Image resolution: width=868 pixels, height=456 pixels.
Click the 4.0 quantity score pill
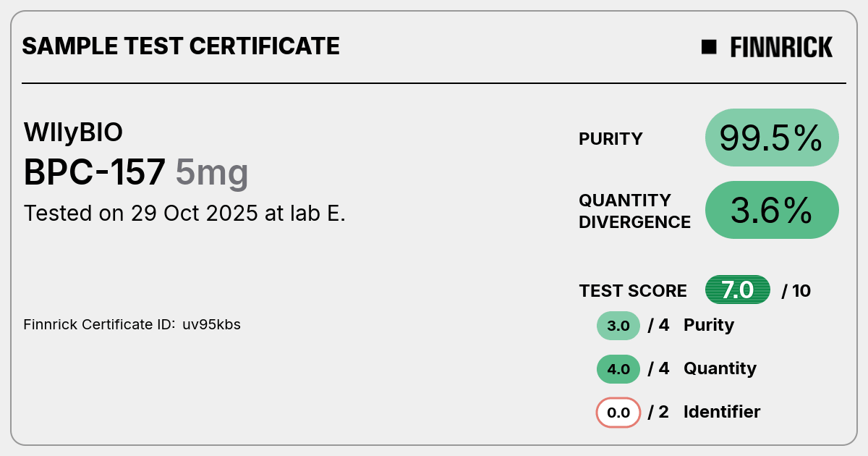[618, 369]
